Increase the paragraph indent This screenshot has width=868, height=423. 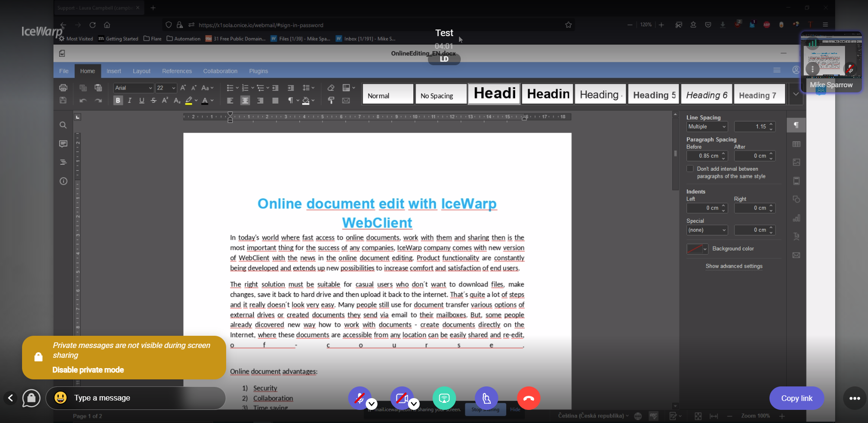tap(291, 88)
